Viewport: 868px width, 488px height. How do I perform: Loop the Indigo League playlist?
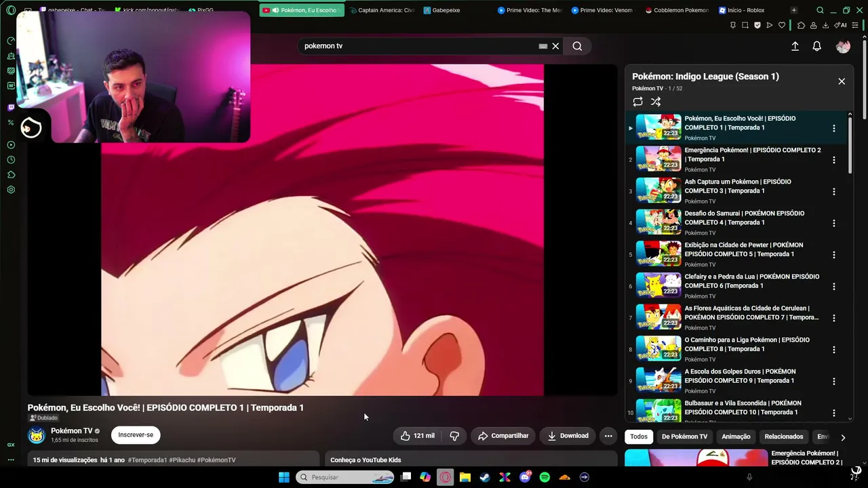637,102
